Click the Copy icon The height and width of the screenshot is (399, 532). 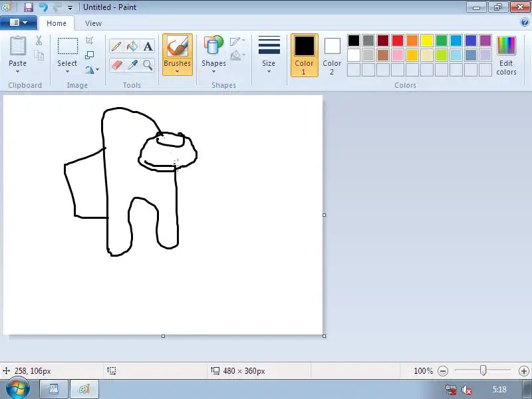tap(39, 55)
